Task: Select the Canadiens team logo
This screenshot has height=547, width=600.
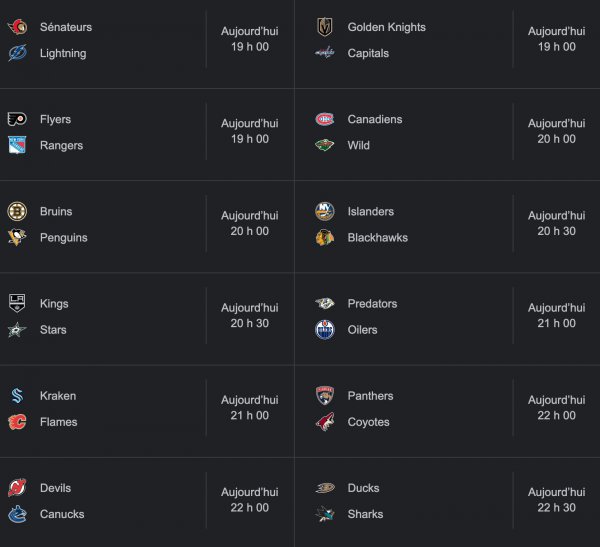Action: coord(325,119)
